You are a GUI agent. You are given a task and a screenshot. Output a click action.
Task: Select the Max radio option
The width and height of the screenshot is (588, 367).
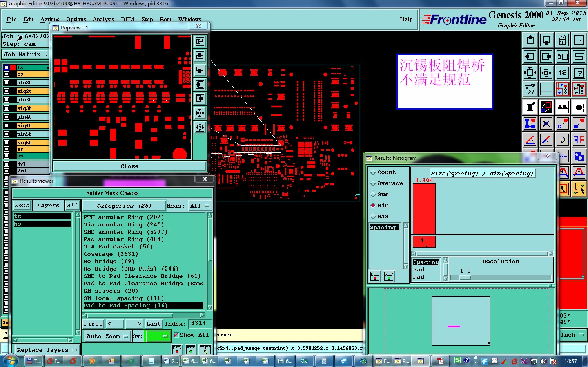(380, 217)
